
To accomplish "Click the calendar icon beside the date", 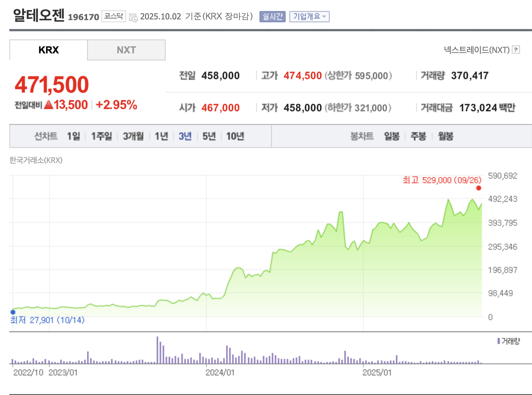I will click(133, 17).
